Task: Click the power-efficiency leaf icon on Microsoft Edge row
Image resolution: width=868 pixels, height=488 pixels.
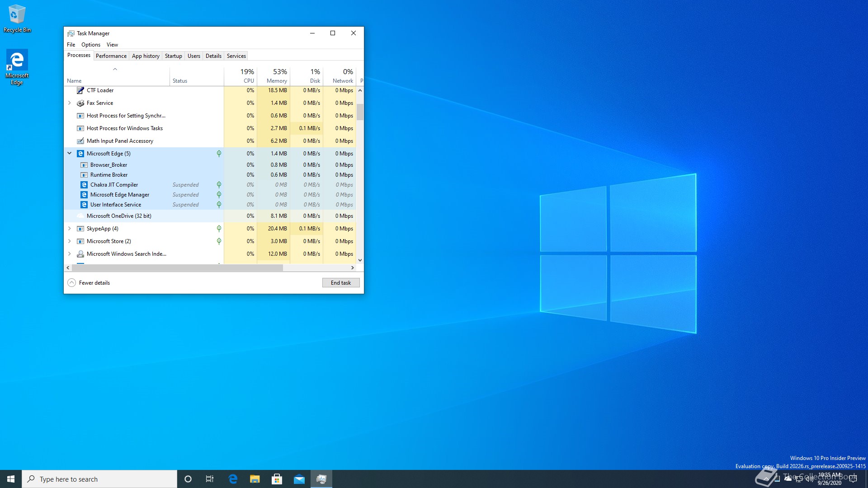Action: point(219,154)
